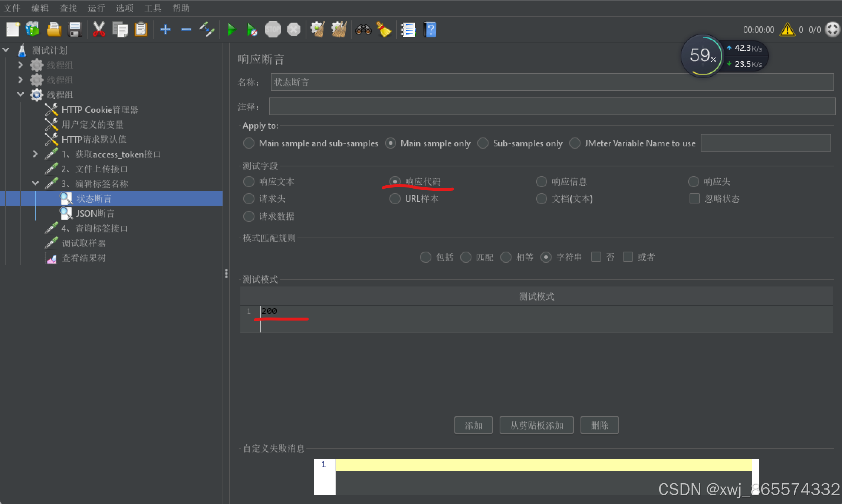Click the broom Reset Search icon
842x504 pixels.
pyautogui.click(x=384, y=30)
